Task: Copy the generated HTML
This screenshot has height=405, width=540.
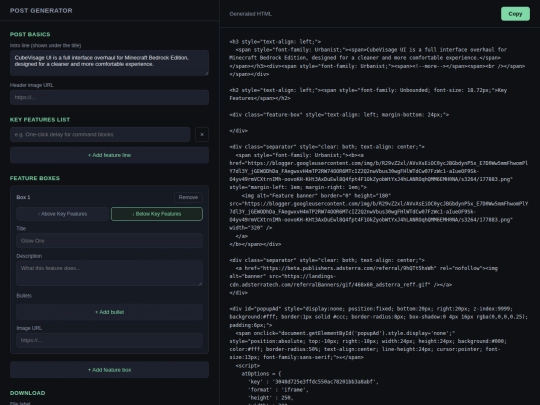Action: coord(515,14)
